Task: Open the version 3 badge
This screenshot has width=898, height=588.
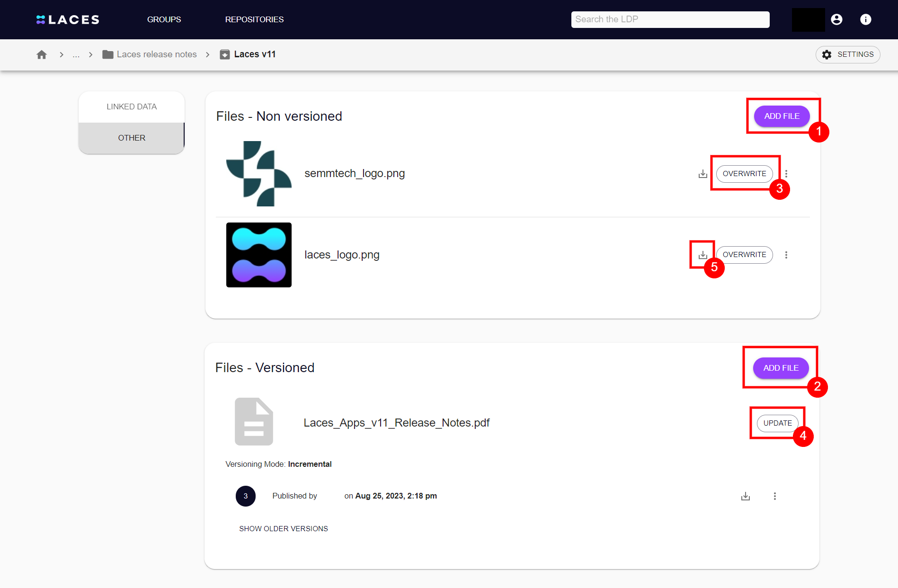Action: pos(246,496)
